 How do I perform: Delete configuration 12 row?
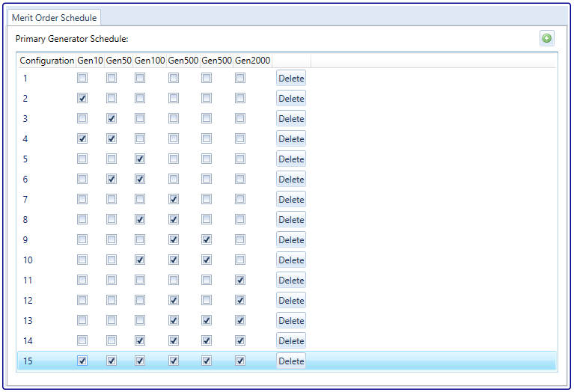pos(291,301)
